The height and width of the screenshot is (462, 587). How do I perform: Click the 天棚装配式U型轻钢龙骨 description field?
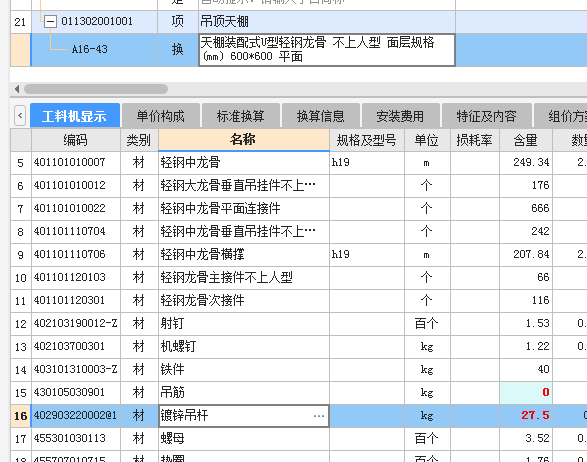click(327, 50)
